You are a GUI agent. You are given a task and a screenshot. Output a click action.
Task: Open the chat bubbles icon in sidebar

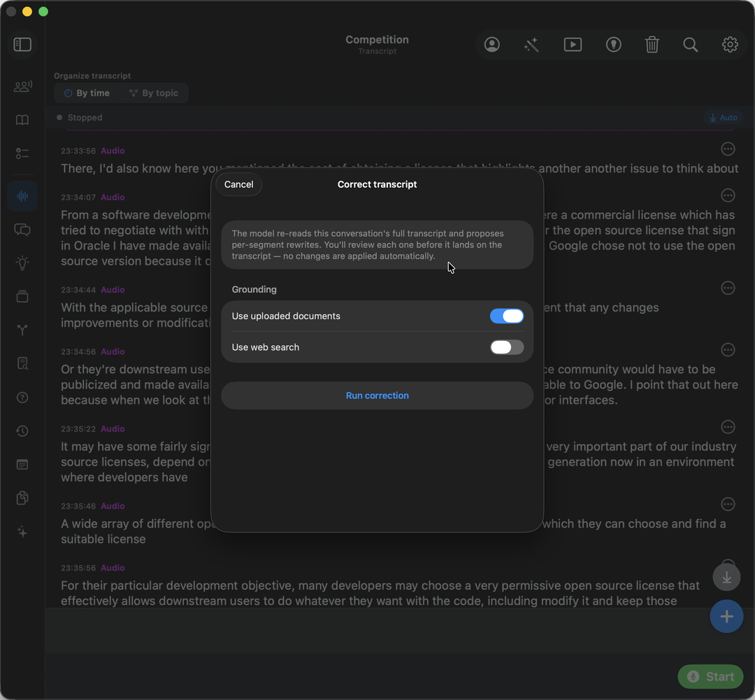click(22, 229)
